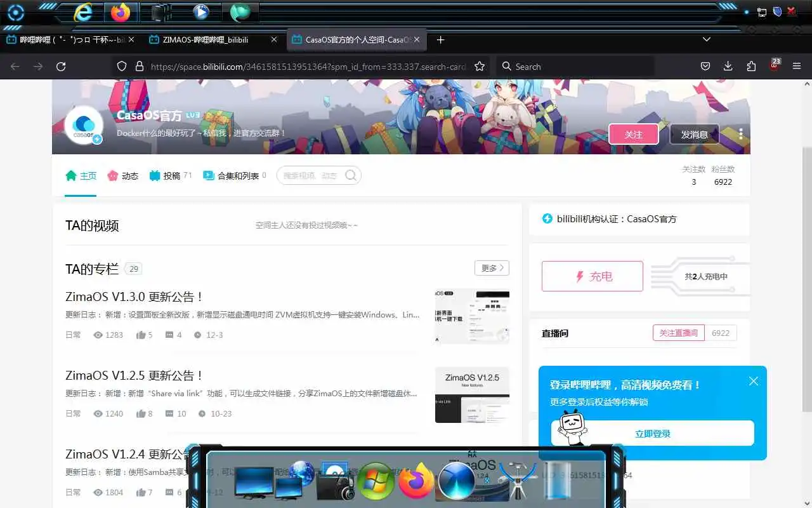This screenshot has height=508, width=812.
Task: Open the tracking protection shield in the address bar
Action: pyautogui.click(x=122, y=66)
